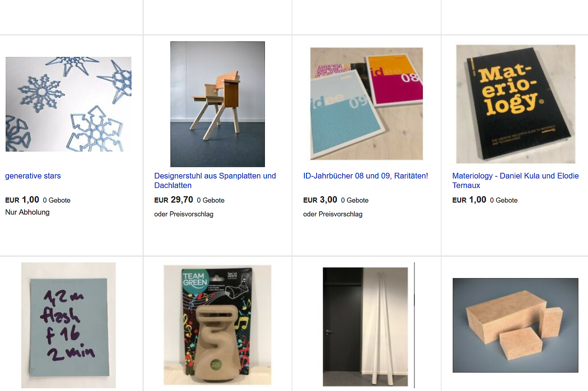
Task: Click 'oder Preisvorschlag' under the ID-Jahrbücher listing
Action: click(x=333, y=214)
